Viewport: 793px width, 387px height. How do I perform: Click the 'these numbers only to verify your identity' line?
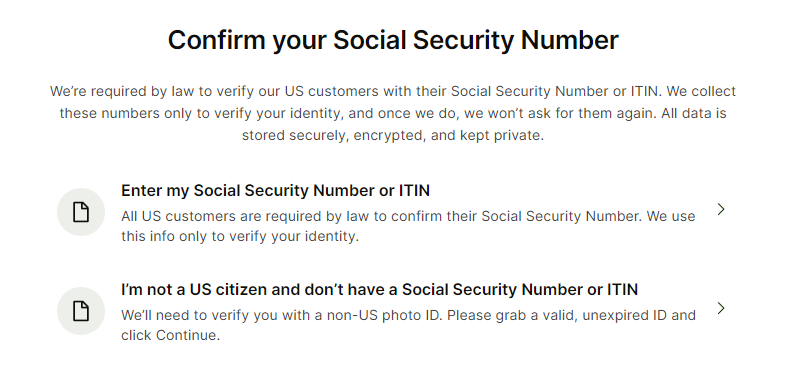[393, 113]
